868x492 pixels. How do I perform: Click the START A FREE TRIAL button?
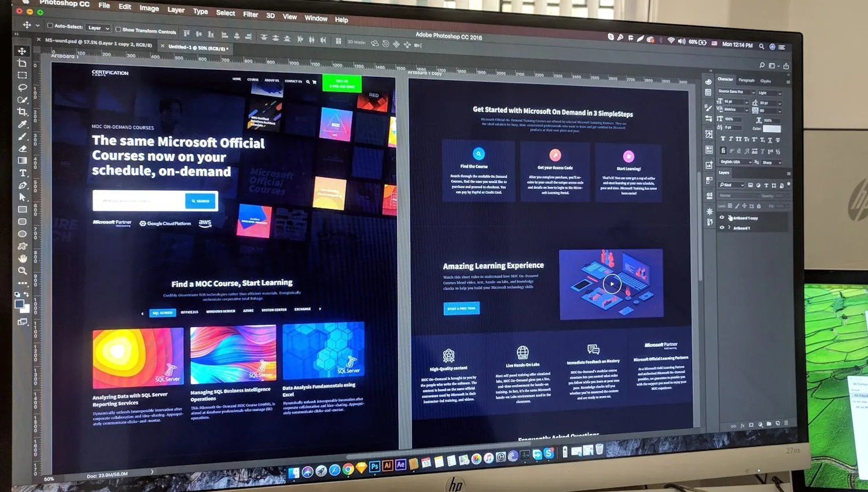point(461,308)
